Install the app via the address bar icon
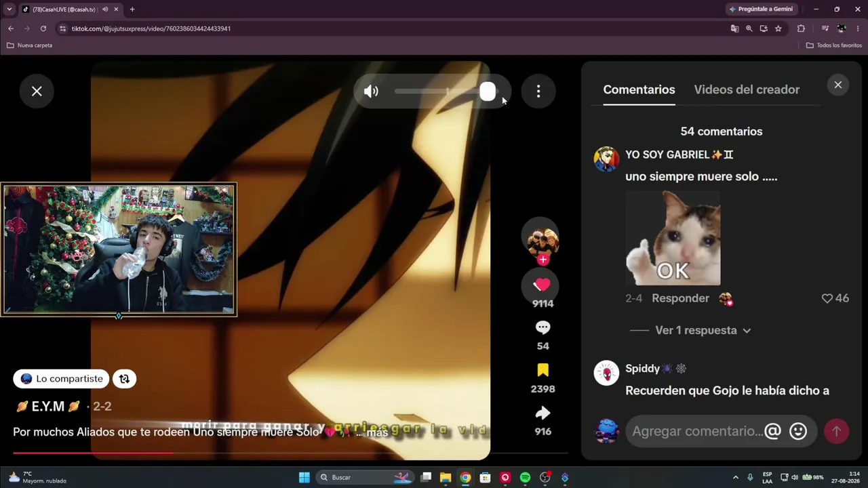The image size is (868, 488). (x=764, y=28)
